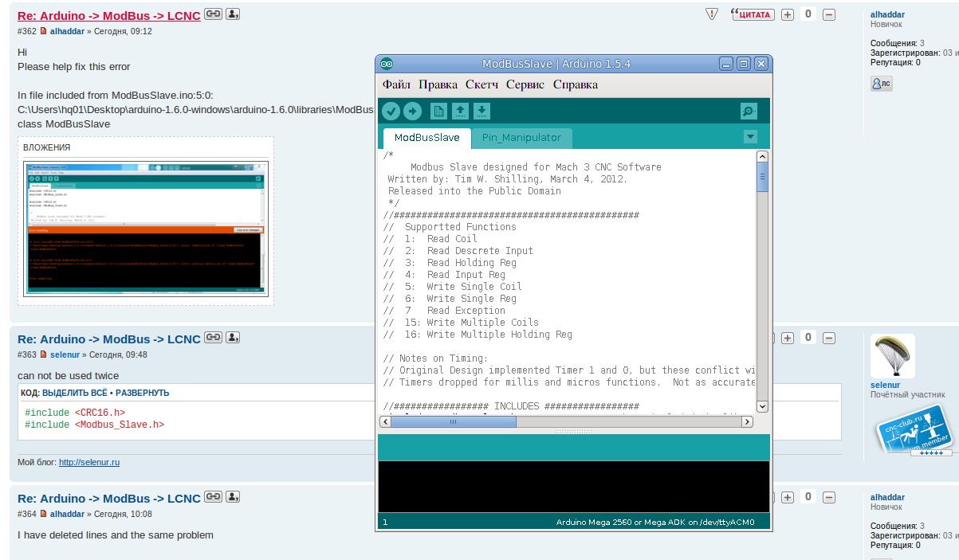The image size is (959, 560).
Task: Upvote post #362 with the plus icon
Action: point(788,14)
